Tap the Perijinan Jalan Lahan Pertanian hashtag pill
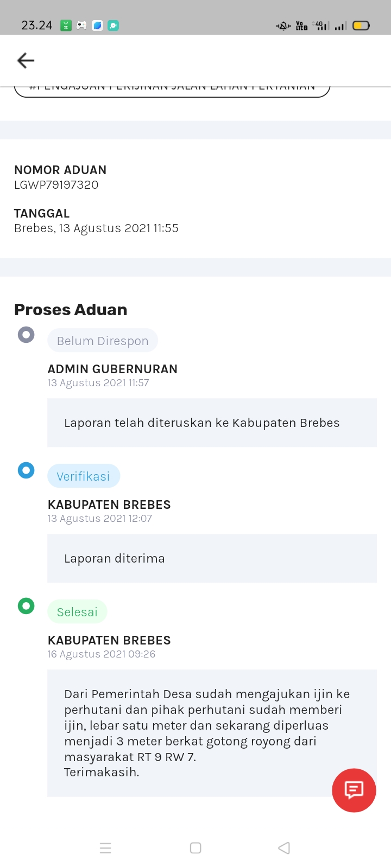This screenshot has width=391, height=868. click(172, 90)
